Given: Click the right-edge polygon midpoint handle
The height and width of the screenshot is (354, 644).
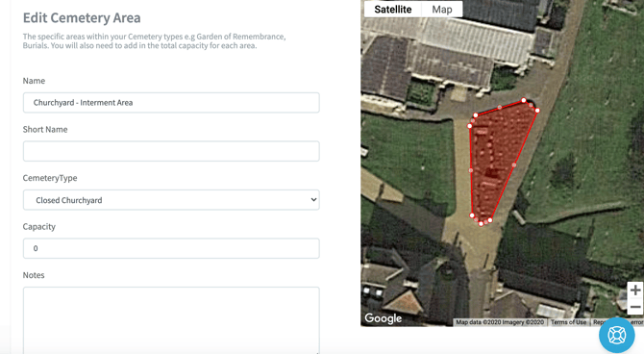Looking at the screenshot, I should click(x=514, y=164).
